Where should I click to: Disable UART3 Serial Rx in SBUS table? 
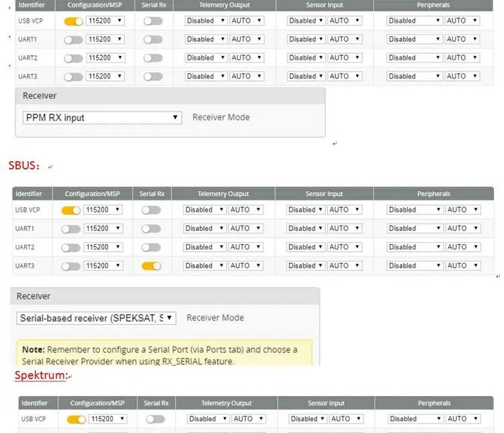tap(151, 266)
